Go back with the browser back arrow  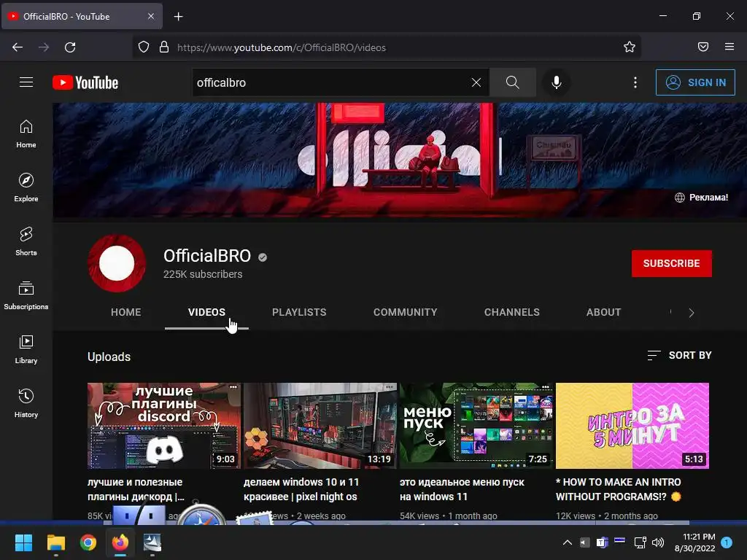click(x=18, y=47)
